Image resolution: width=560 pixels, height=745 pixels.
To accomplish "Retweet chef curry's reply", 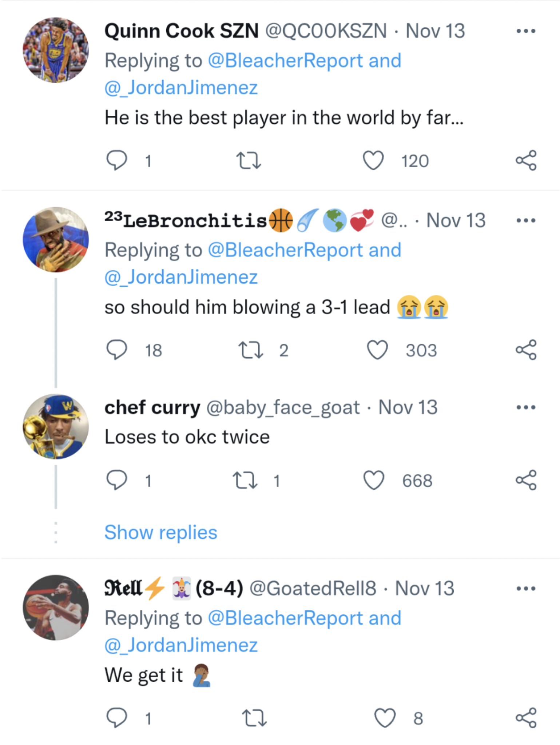I will coord(245,481).
